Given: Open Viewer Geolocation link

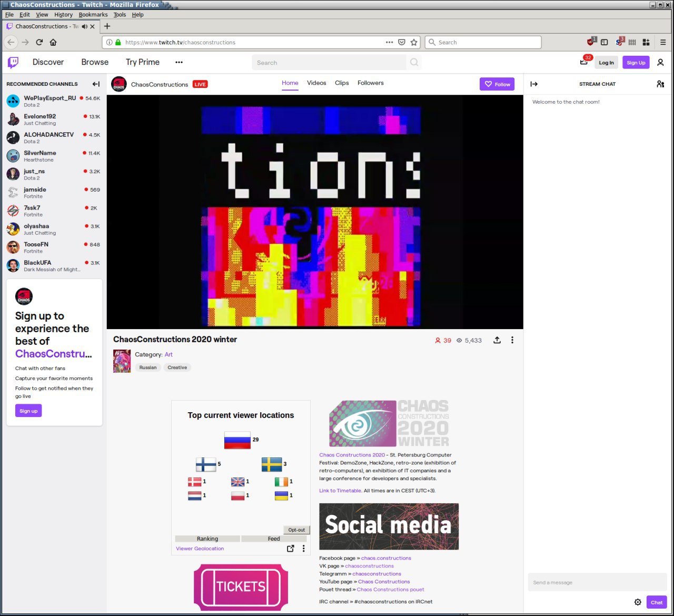Looking at the screenshot, I should [x=200, y=549].
